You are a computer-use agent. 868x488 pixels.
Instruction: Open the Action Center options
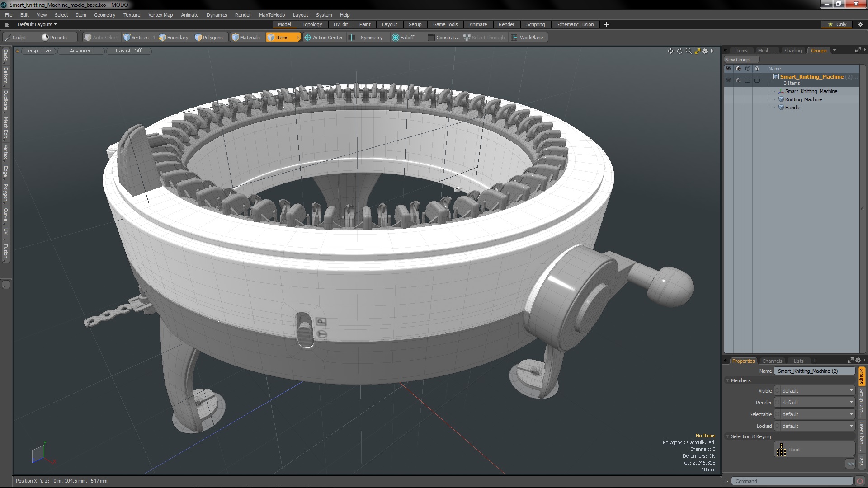324,38
